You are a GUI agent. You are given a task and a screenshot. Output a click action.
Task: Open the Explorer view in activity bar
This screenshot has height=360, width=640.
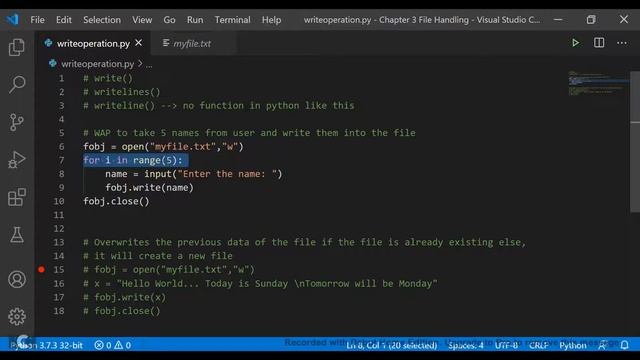point(17,47)
